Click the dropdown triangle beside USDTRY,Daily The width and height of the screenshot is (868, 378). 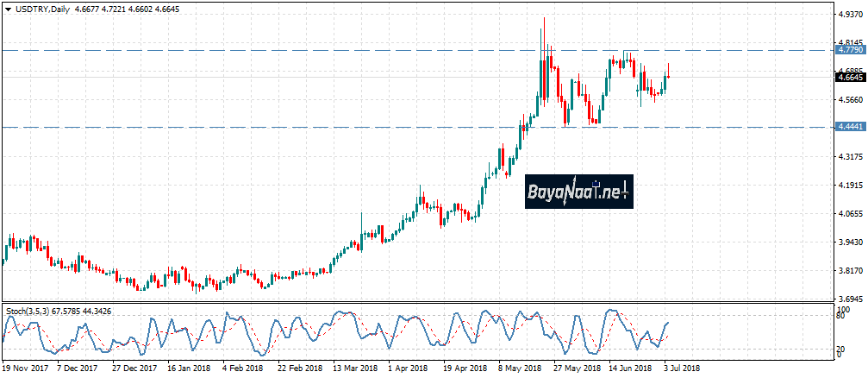point(8,8)
